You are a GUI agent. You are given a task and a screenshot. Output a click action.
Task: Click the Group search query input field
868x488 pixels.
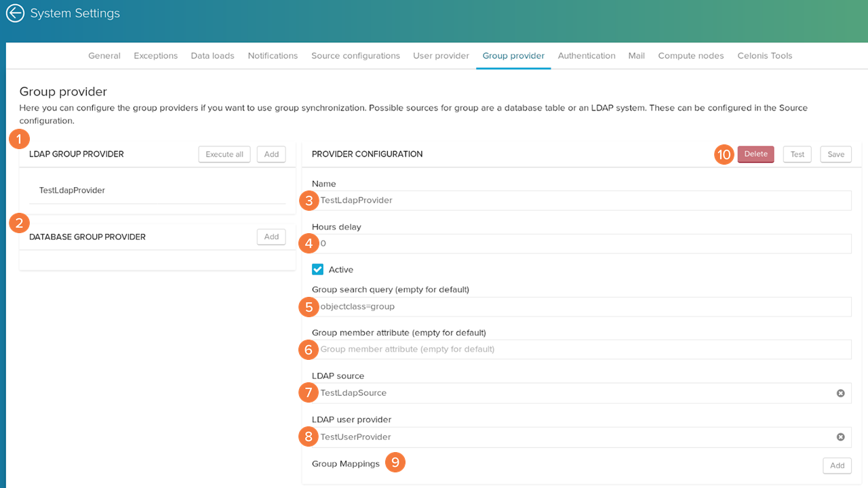pyautogui.click(x=583, y=306)
